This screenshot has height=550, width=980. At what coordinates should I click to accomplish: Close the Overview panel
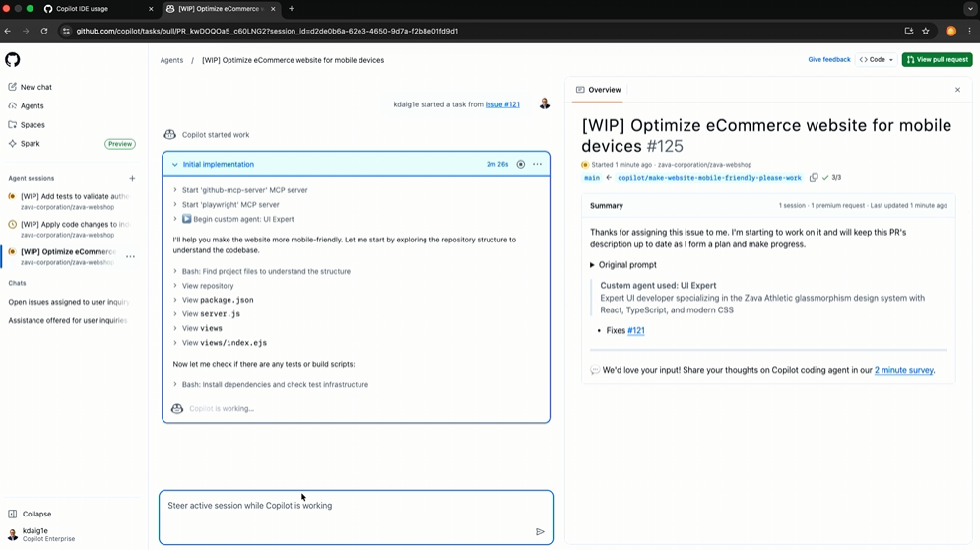957,90
